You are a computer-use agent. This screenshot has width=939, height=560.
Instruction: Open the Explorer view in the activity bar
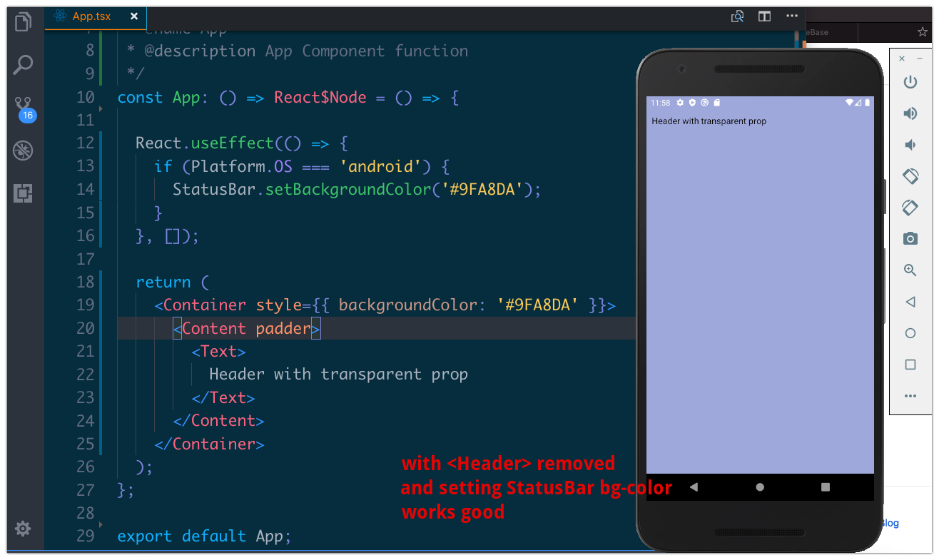(x=23, y=21)
